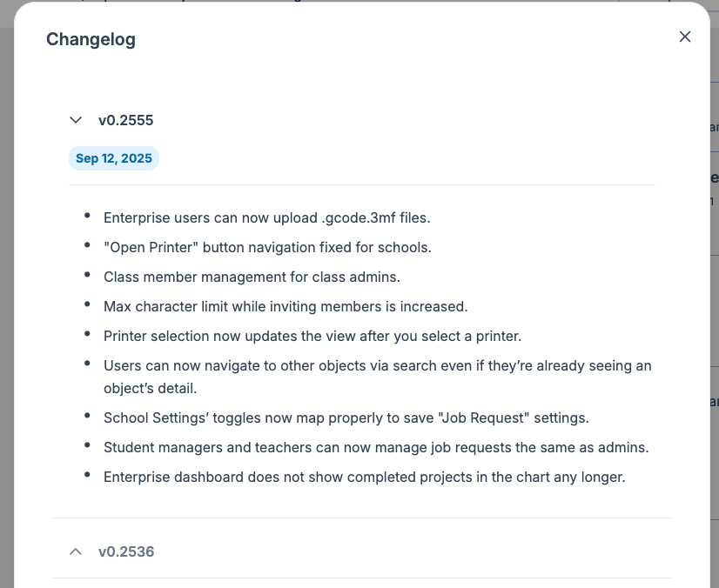Select the class member management entry

252,277
